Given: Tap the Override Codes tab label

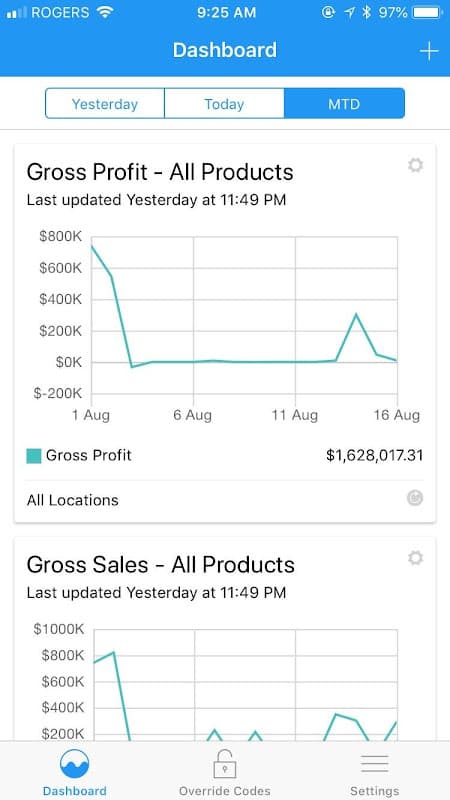Looking at the screenshot, I should 224,791.
